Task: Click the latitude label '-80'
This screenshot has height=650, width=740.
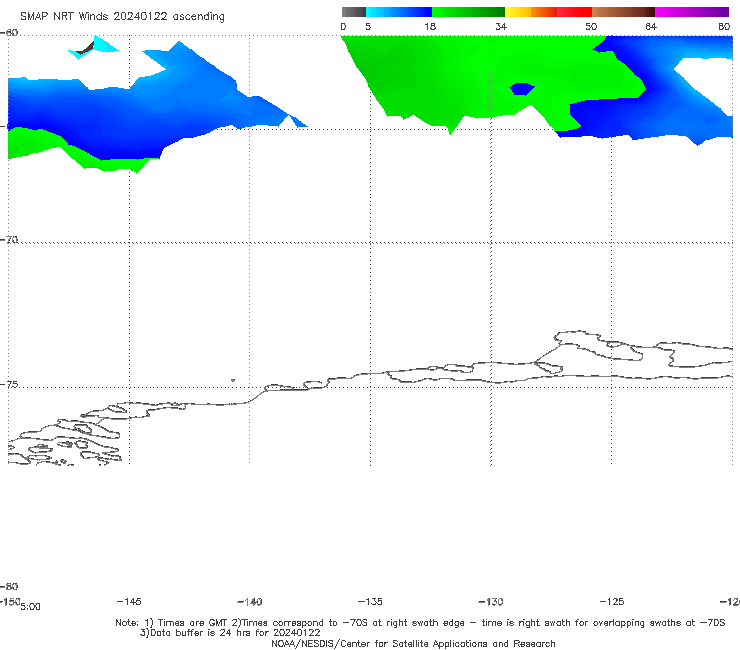Action: click(9, 586)
